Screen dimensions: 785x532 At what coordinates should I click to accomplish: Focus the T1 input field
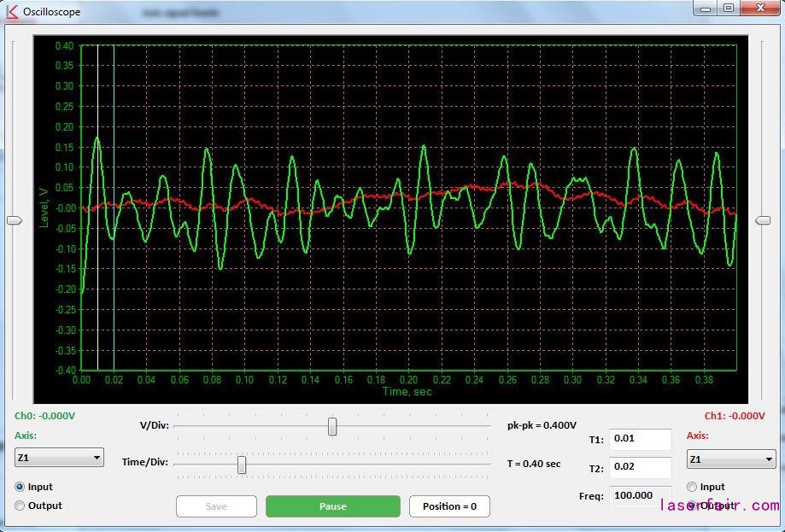point(640,440)
